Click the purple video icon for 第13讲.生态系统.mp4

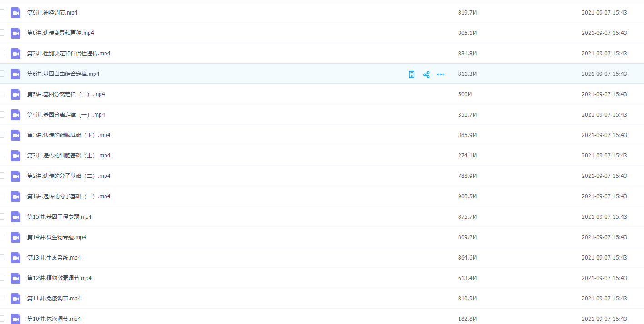[x=16, y=258]
